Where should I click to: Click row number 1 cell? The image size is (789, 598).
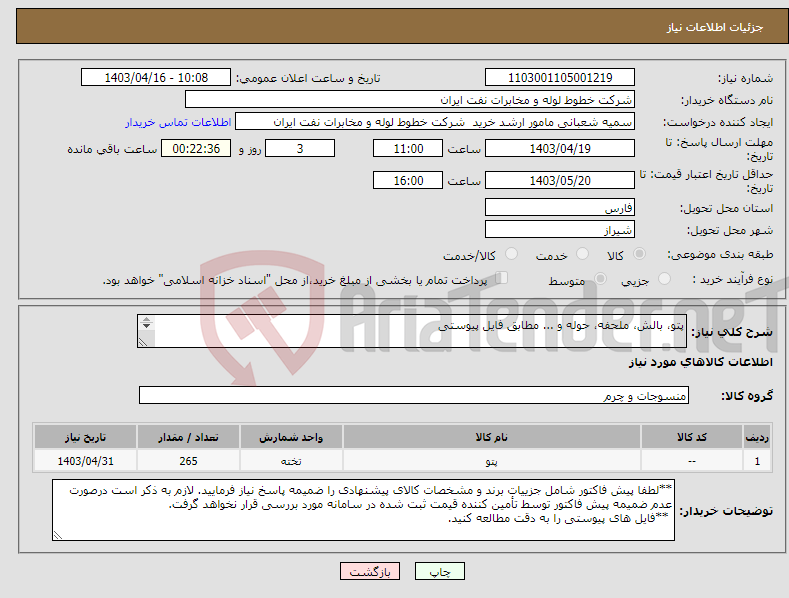tap(757, 461)
